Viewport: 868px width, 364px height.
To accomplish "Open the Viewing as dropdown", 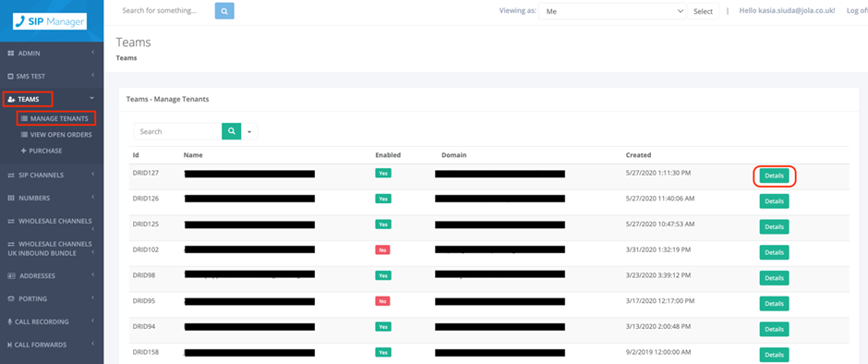I will [612, 11].
